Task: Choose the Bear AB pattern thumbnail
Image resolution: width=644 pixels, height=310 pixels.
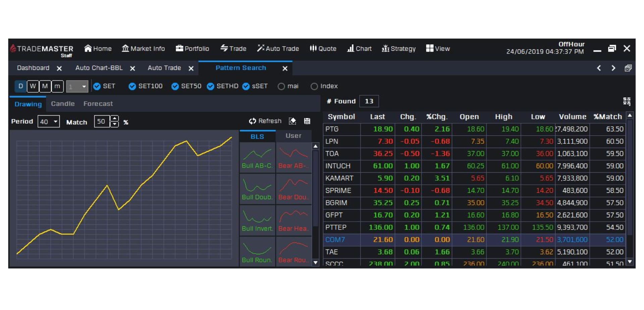Action: tap(293, 157)
